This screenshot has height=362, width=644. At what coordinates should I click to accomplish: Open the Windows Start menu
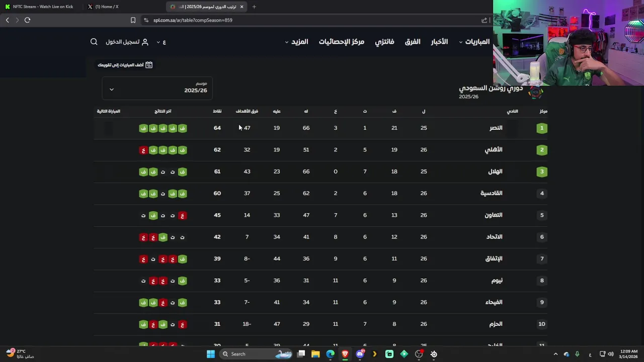211,354
